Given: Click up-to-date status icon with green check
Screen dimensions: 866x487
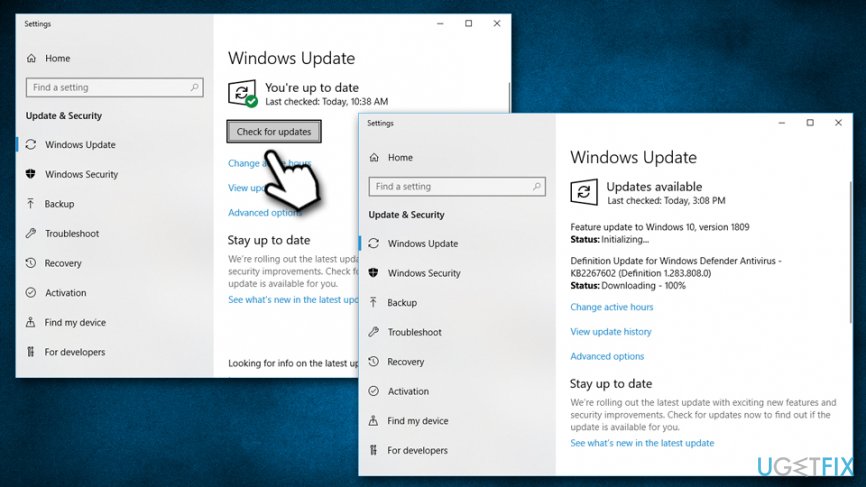Looking at the screenshot, I should [x=242, y=93].
